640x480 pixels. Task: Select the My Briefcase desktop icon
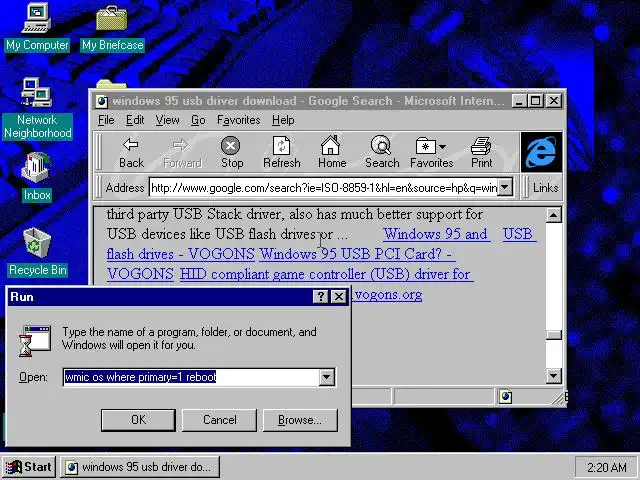pos(112,28)
